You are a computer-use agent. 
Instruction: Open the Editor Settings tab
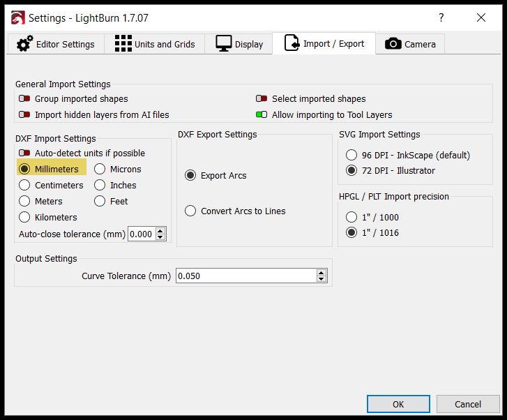click(56, 44)
